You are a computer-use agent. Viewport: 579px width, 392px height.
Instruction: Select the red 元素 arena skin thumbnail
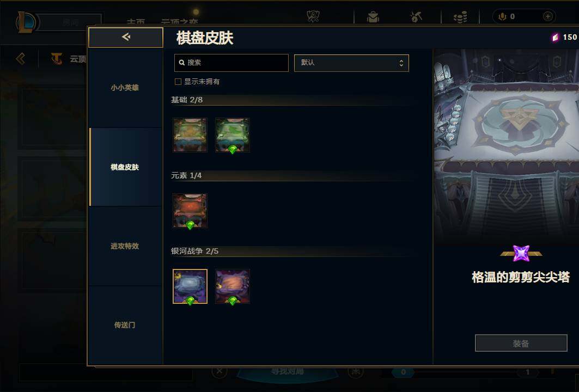190,211
